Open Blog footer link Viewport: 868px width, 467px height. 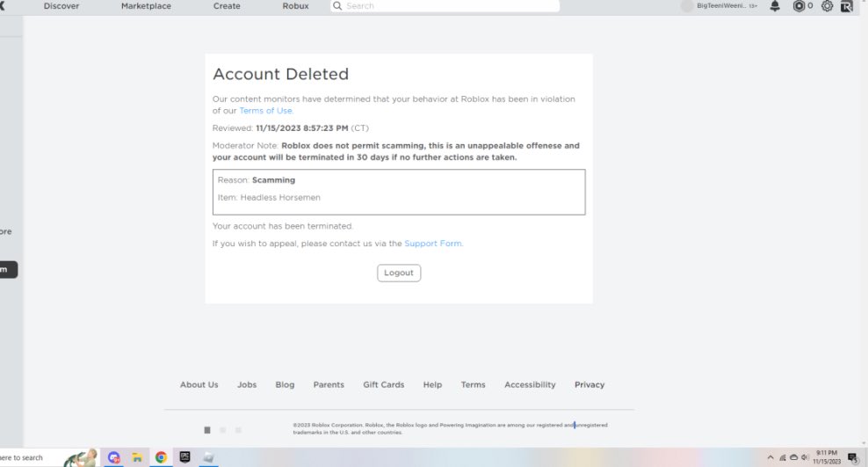click(x=286, y=384)
